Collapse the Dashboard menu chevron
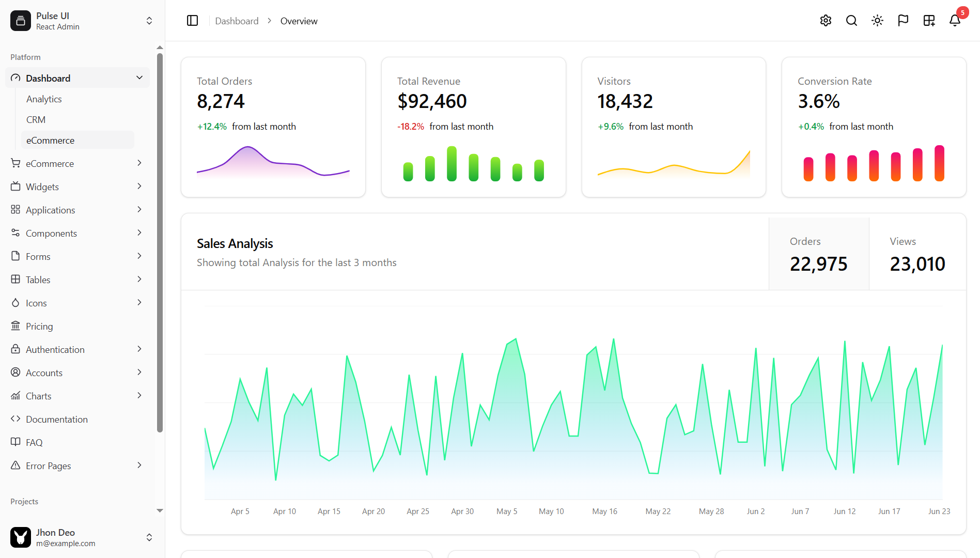Screen dimensions: 980x558 pos(139,78)
